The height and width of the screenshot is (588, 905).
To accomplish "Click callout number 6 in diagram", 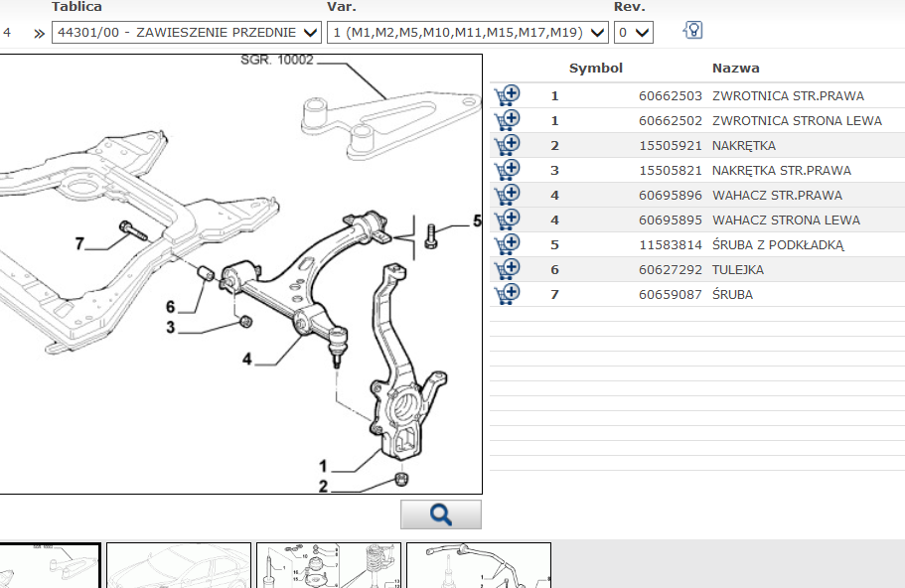I will coord(170,306).
